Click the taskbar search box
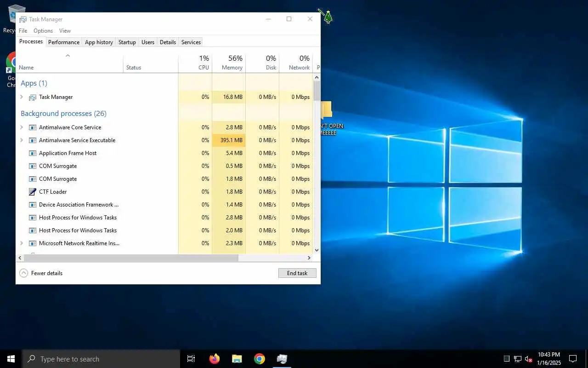 (x=101, y=359)
